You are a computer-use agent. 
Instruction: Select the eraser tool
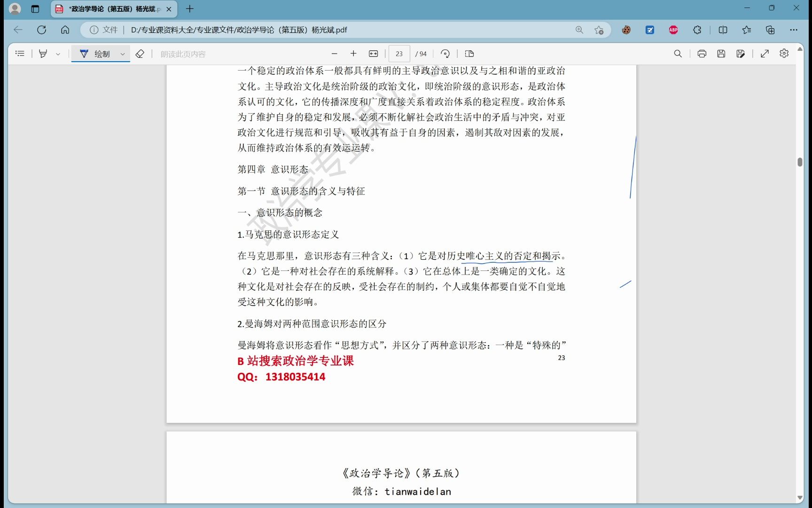[140, 54]
